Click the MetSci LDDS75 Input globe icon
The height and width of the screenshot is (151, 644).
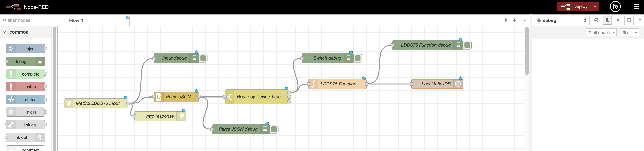tap(69, 103)
